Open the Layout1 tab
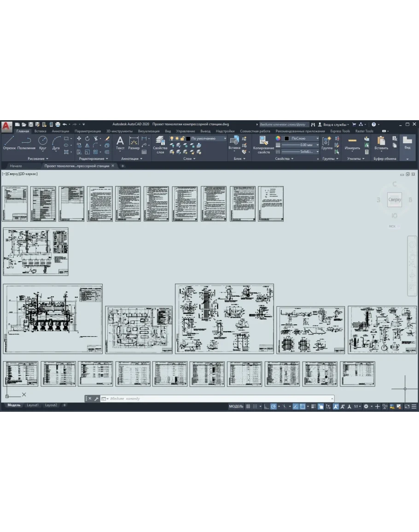419x532 pixels. [x=33, y=405]
